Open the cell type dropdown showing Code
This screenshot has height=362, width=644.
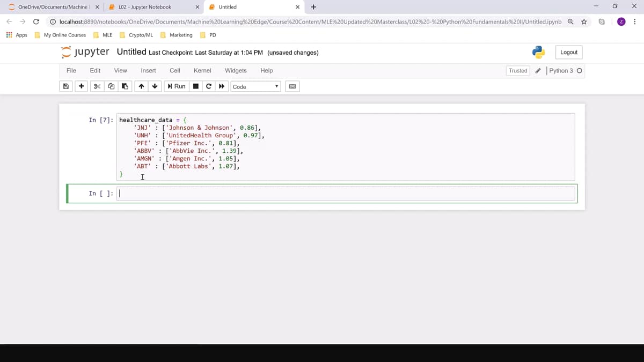[x=255, y=86]
